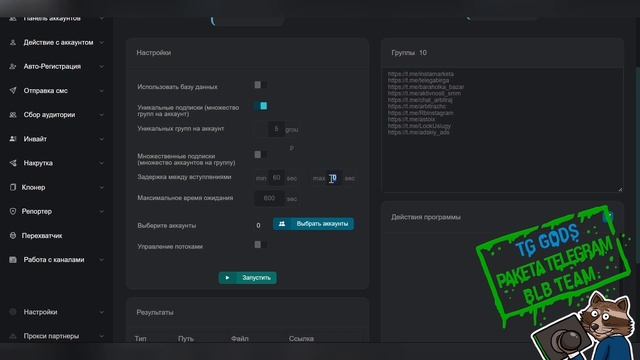Expand the Сбор аудитории chevron
Screen dimensions: 640x360
102,115
